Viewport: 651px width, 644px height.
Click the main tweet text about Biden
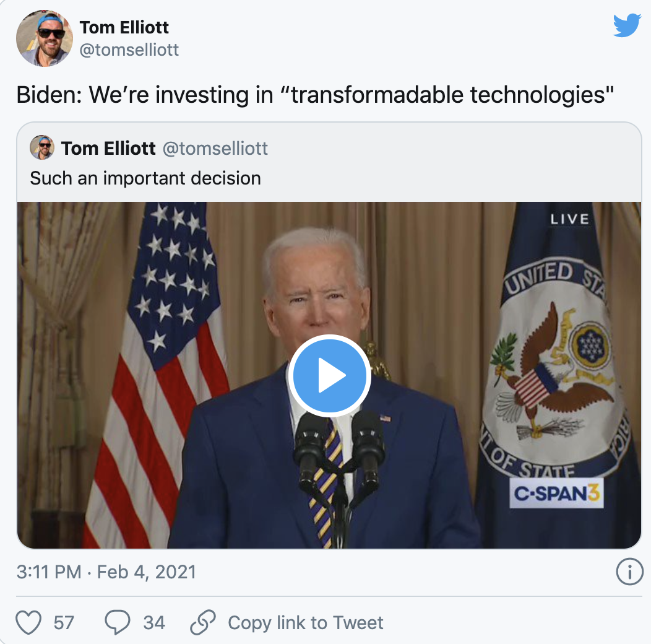point(315,95)
